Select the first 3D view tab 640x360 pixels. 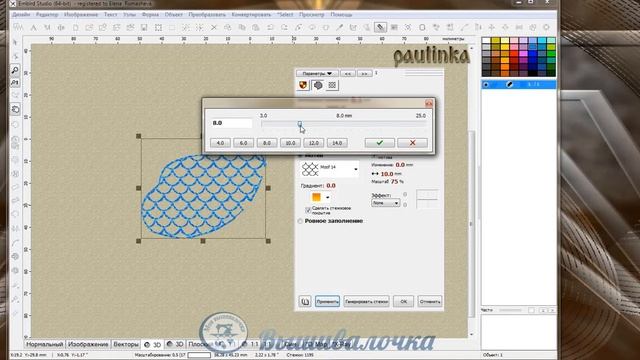(x=153, y=344)
